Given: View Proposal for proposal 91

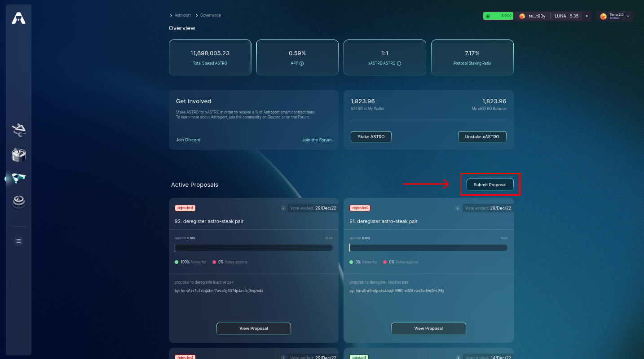Looking at the screenshot, I should tap(428, 328).
